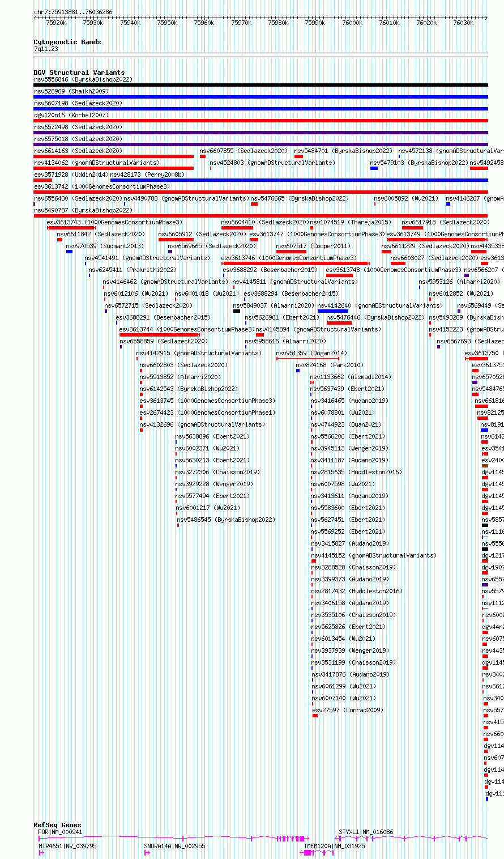The height and width of the screenshot is (859, 504).
Task: Open esv3688292 (Besenbacher2015) variant
Action: coord(270,270)
